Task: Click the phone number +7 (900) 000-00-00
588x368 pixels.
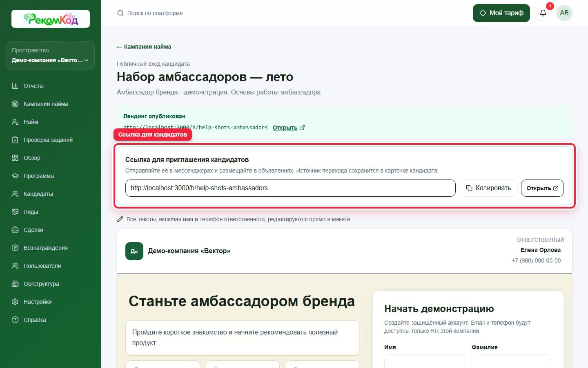Action: (x=536, y=260)
